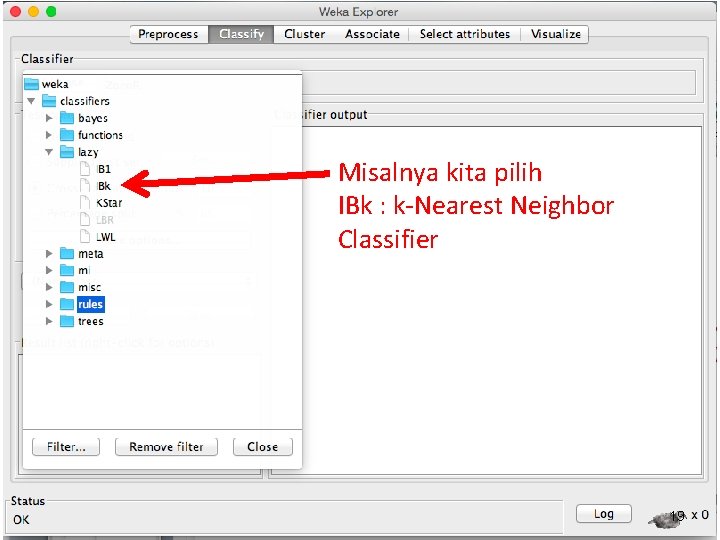Select the meta folder label
The height and width of the screenshot is (540, 720).
(x=90, y=254)
